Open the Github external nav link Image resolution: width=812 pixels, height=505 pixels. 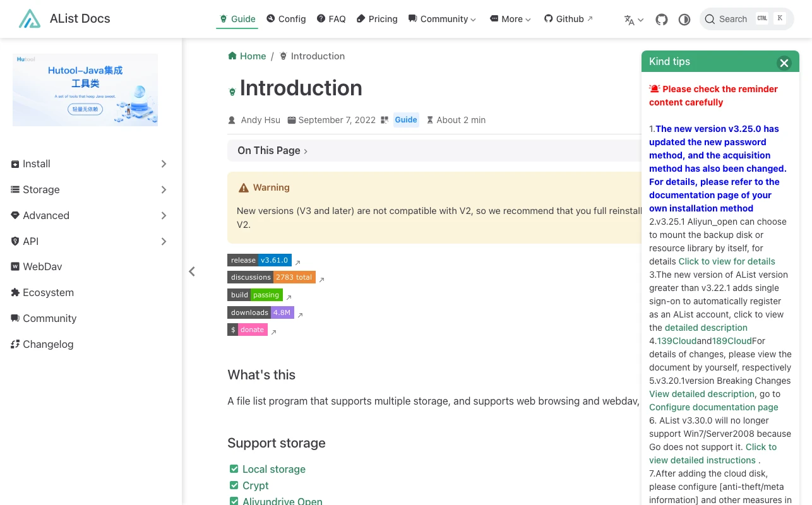pos(568,19)
